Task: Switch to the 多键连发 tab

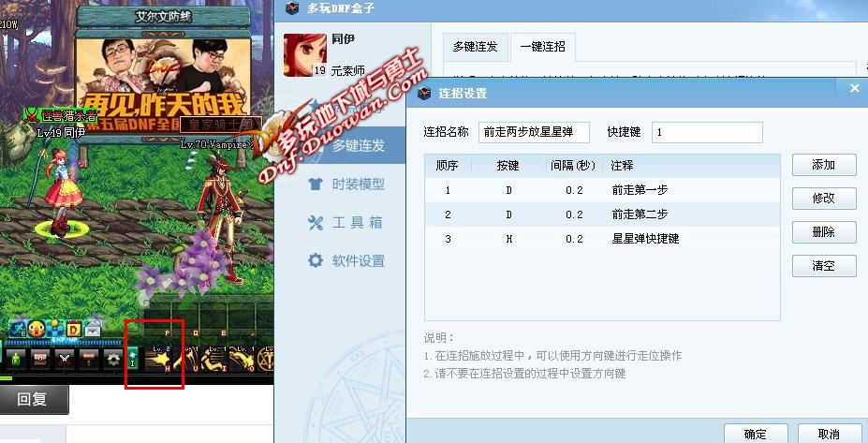Action: click(475, 47)
